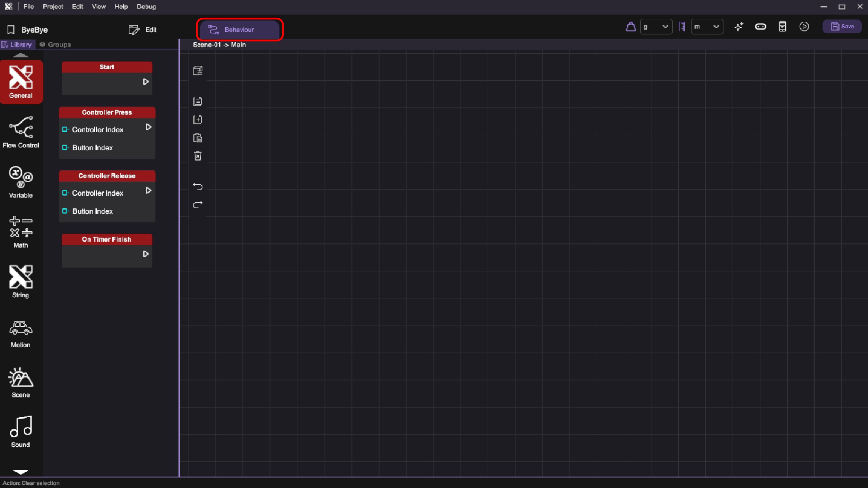Click the VR headset icon

point(760,27)
